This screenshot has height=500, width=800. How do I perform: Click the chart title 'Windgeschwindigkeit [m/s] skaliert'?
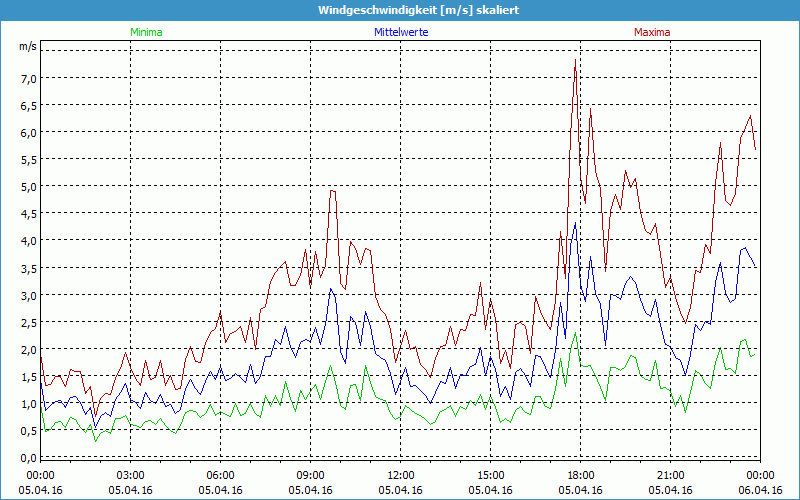point(418,10)
